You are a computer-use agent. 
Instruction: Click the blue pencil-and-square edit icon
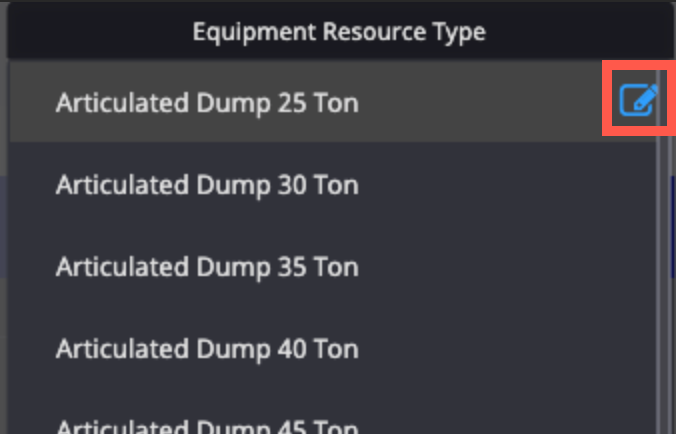pyautogui.click(x=638, y=100)
